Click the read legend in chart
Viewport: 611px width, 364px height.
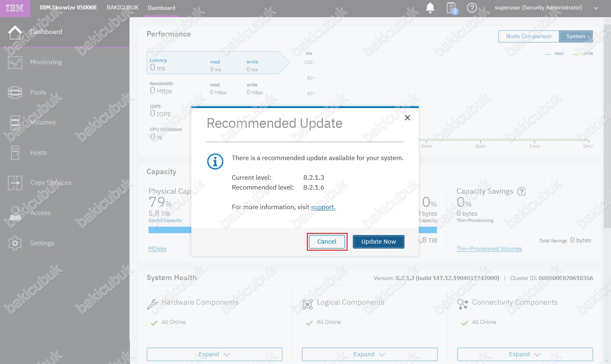554,54
